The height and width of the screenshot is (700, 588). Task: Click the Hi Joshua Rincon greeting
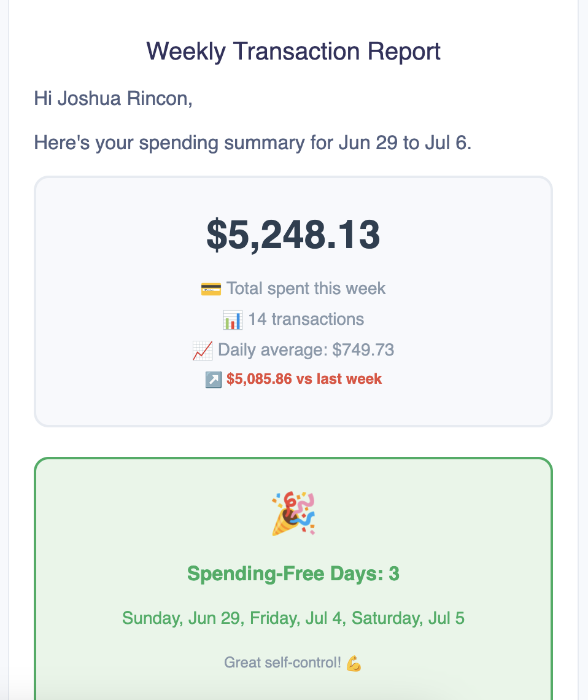point(113,98)
